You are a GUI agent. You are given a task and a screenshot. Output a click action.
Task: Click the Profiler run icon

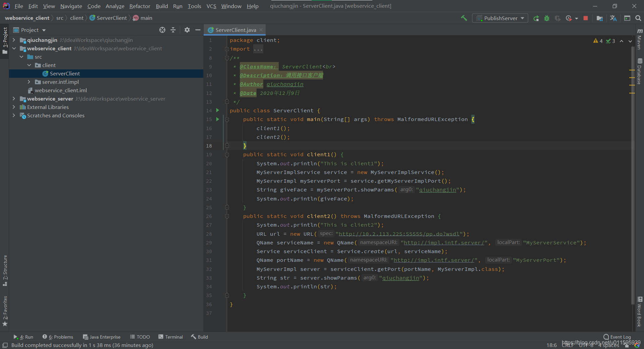(x=569, y=18)
